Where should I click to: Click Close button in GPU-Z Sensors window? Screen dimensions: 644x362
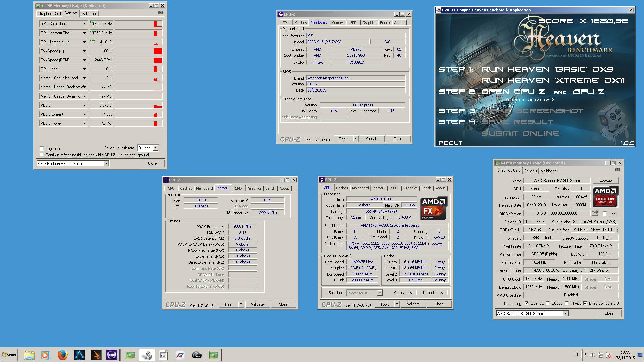click(x=152, y=163)
